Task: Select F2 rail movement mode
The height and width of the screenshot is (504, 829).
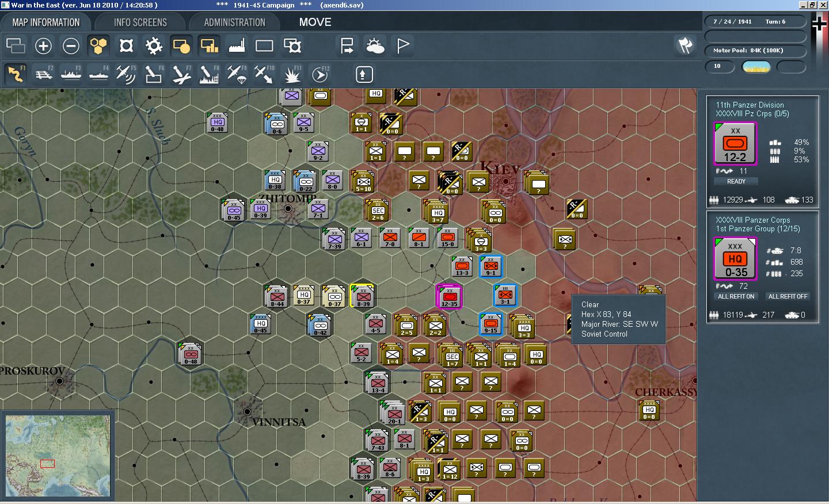Action: [x=43, y=74]
